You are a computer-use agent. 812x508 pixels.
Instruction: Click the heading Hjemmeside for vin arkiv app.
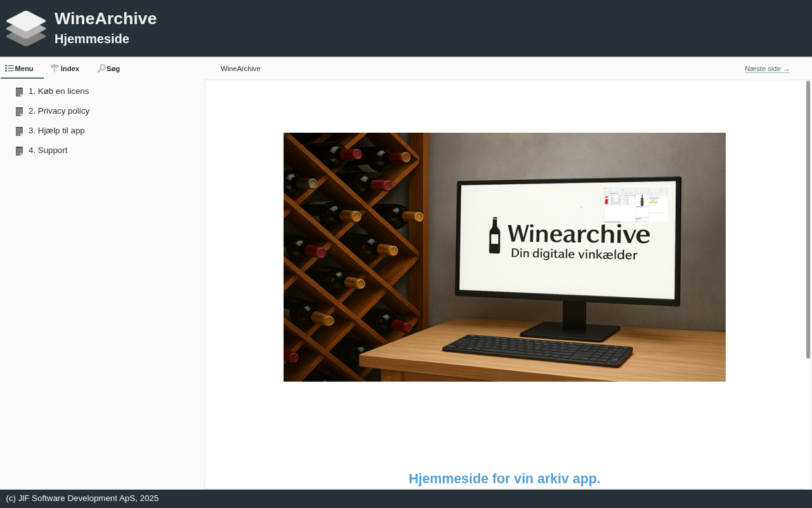click(x=504, y=479)
